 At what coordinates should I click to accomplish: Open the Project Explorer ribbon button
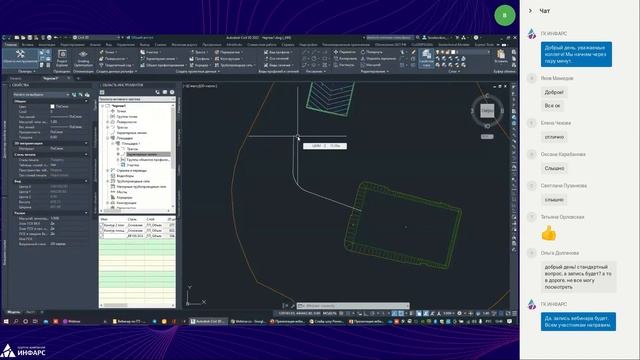pos(62,58)
